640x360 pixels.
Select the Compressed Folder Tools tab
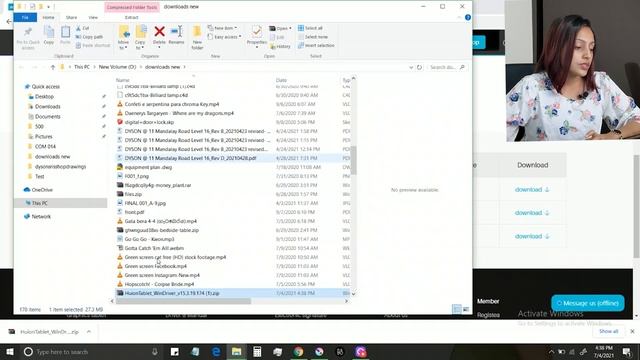[131, 7]
